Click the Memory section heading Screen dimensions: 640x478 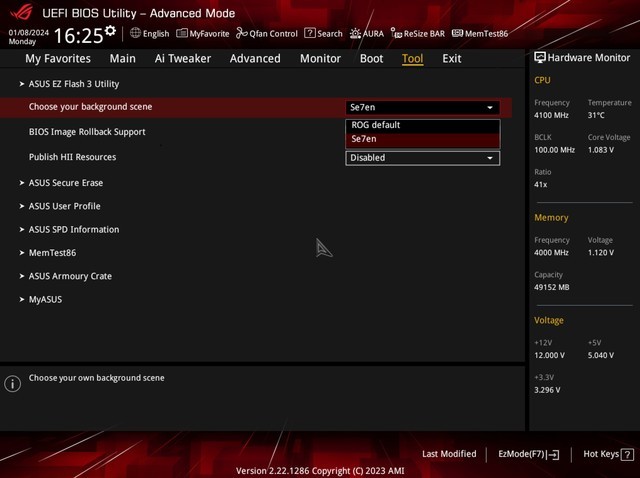coord(551,218)
